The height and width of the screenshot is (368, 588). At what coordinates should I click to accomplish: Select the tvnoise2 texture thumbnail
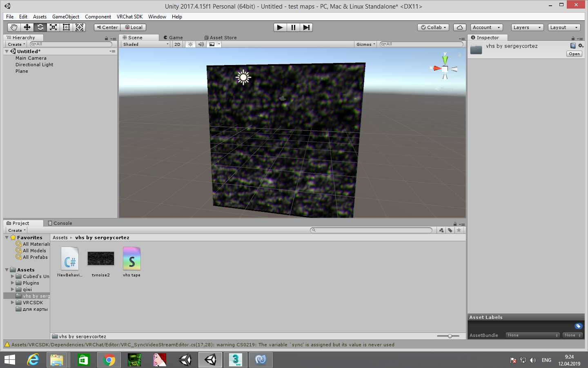pos(101,259)
